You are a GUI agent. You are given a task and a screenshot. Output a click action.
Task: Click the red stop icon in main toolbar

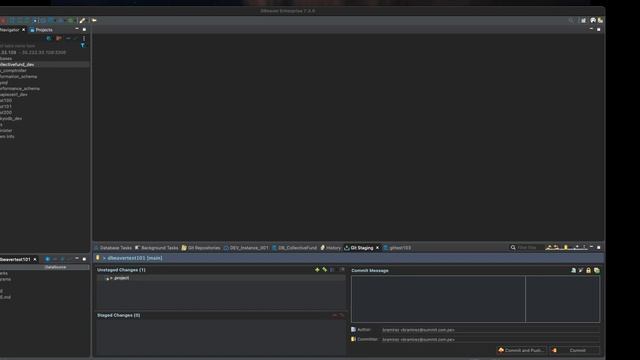point(3,20)
